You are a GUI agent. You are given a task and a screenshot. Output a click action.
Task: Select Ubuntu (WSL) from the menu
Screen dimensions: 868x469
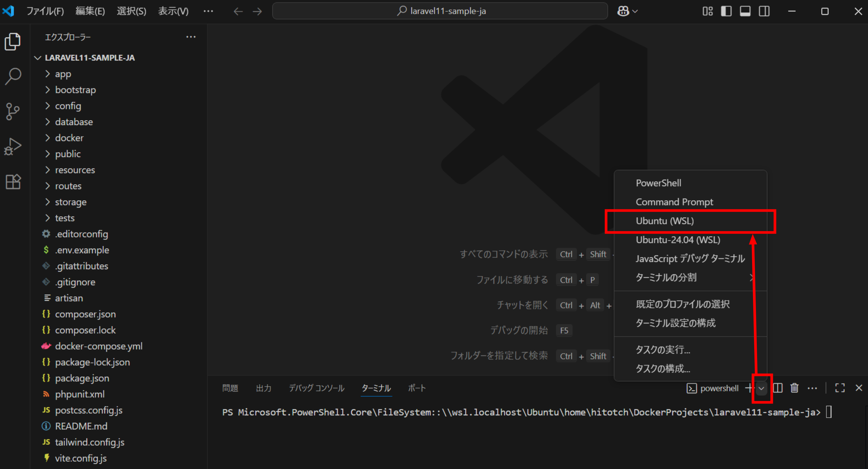pyautogui.click(x=665, y=221)
